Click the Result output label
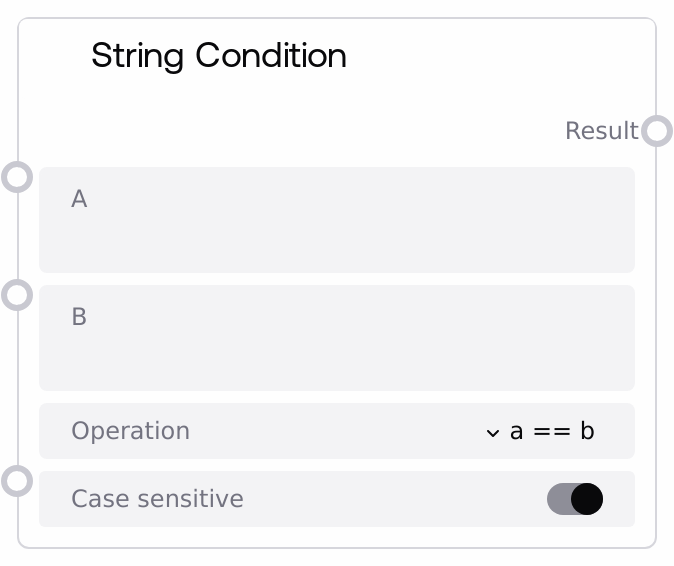Viewport: 674px width, 566px height. click(x=601, y=131)
